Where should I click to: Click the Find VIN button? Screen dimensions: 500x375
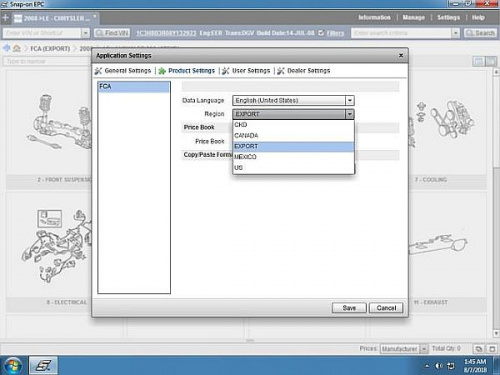coord(112,33)
